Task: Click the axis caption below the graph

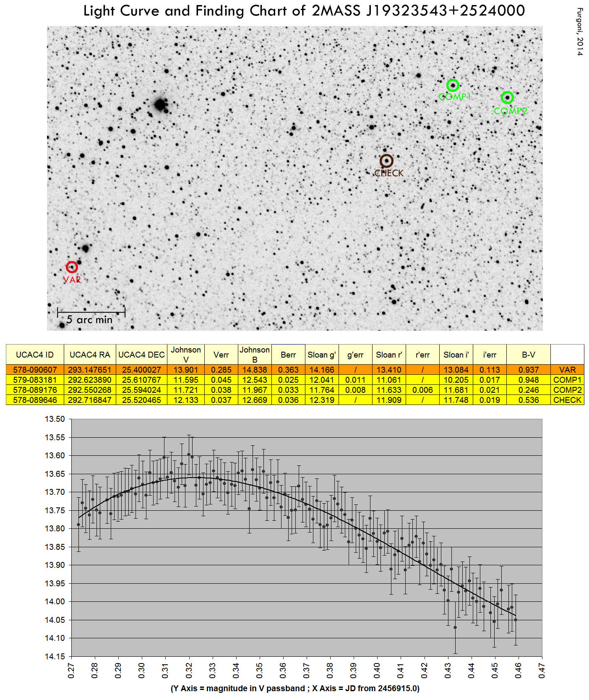Action: [295, 688]
